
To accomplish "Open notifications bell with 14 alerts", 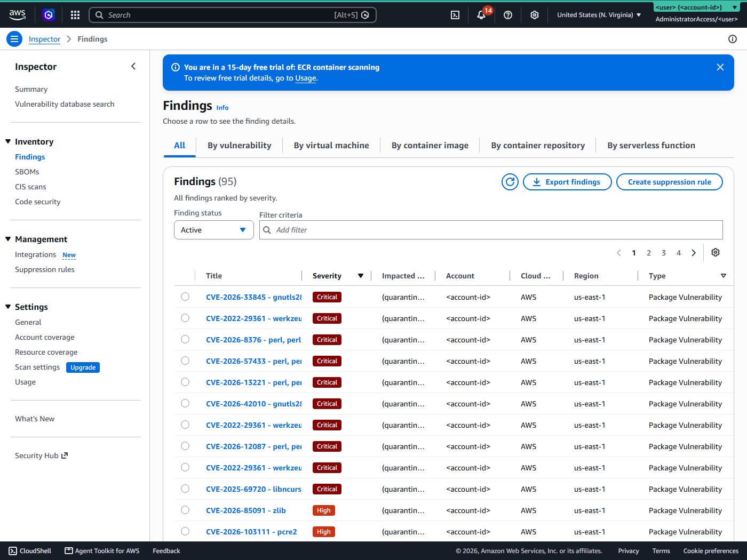I will (481, 15).
